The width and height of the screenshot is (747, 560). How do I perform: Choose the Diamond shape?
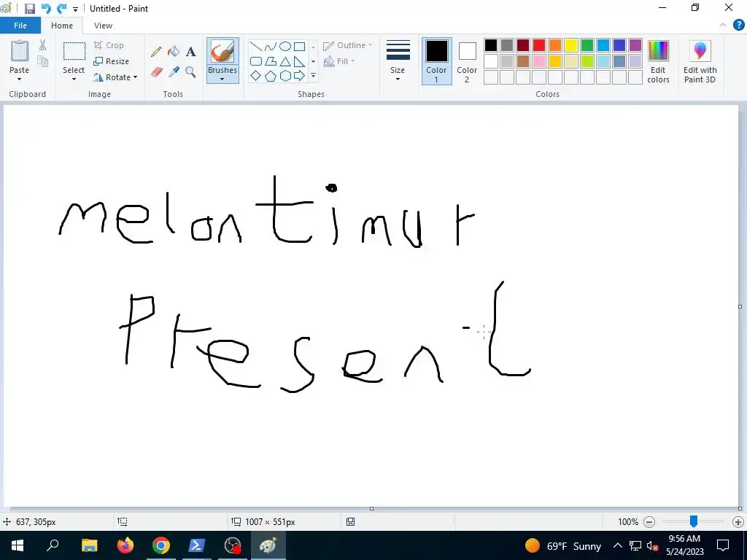(x=256, y=76)
